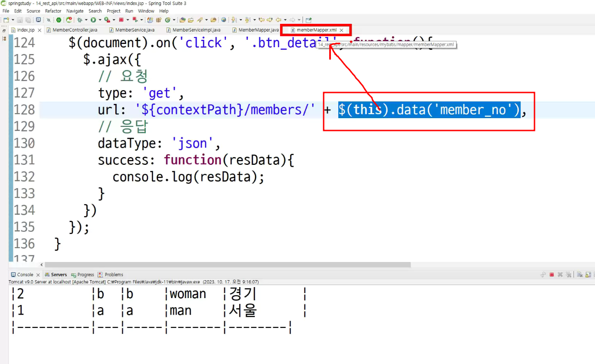Switch to the index.jsp editor tab
Image resolution: width=595 pixels, height=364 pixels.
26,30
